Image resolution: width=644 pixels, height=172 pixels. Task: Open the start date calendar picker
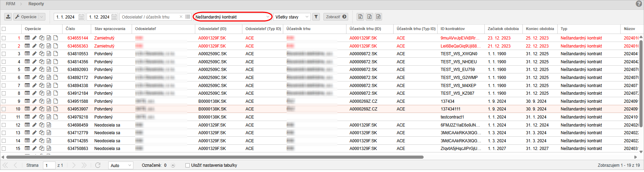(x=81, y=17)
